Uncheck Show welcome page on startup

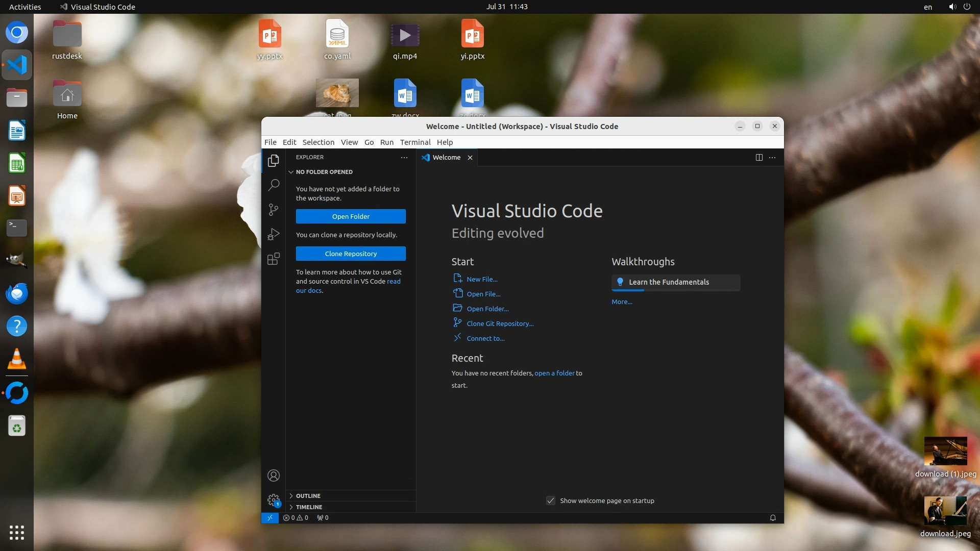(x=551, y=500)
